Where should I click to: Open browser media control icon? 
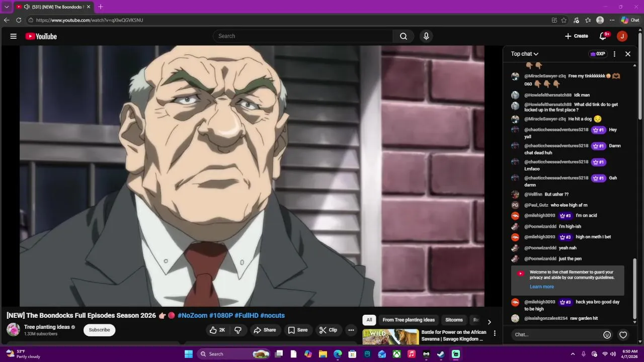[576, 20]
